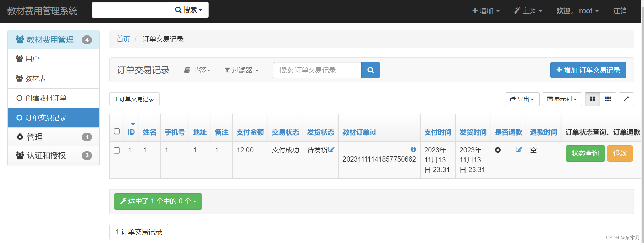
Task: Click the 教材费用管理系统 brand title
Action: [x=42, y=11]
